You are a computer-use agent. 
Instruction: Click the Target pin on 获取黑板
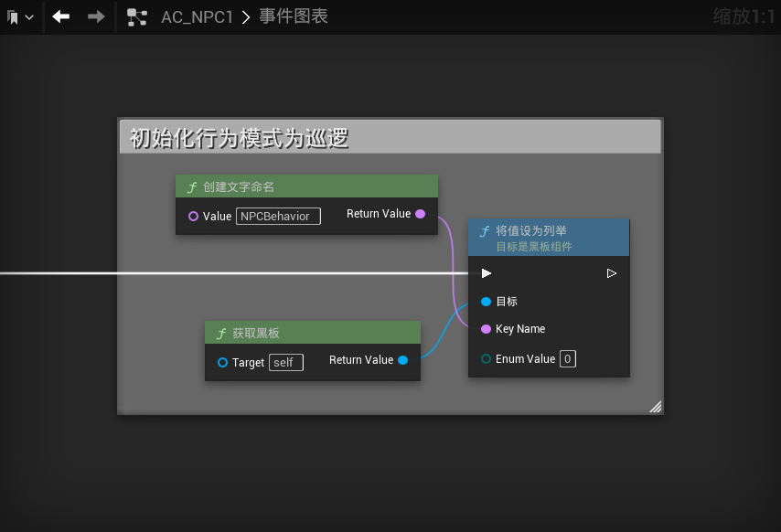tap(222, 362)
